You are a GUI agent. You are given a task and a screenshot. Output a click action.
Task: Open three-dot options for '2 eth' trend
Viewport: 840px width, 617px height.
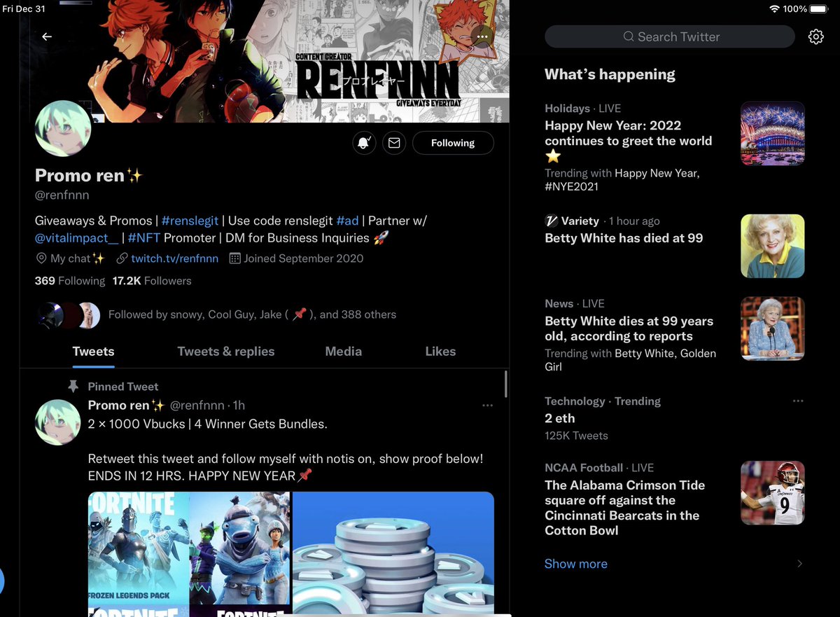pos(798,401)
